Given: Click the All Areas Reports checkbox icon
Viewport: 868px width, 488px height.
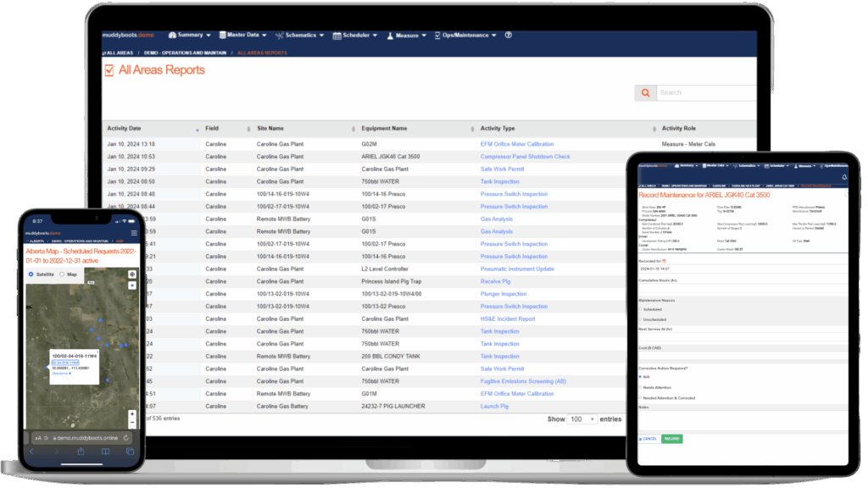Looking at the screenshot, I should (109, 70).
